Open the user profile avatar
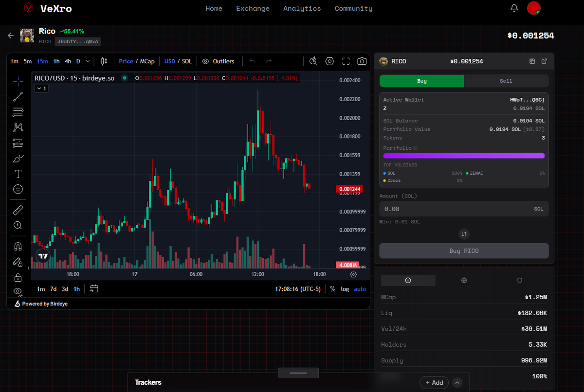 coord(534,8)
